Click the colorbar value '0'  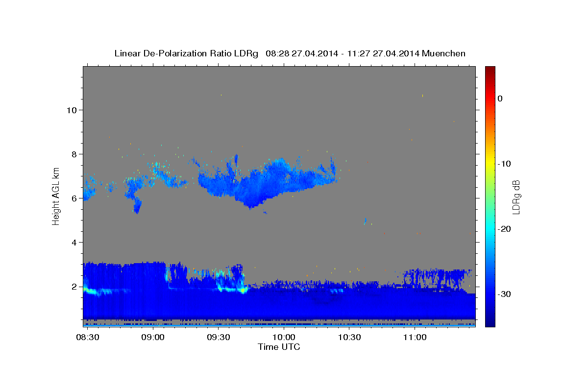click(500, 98)
